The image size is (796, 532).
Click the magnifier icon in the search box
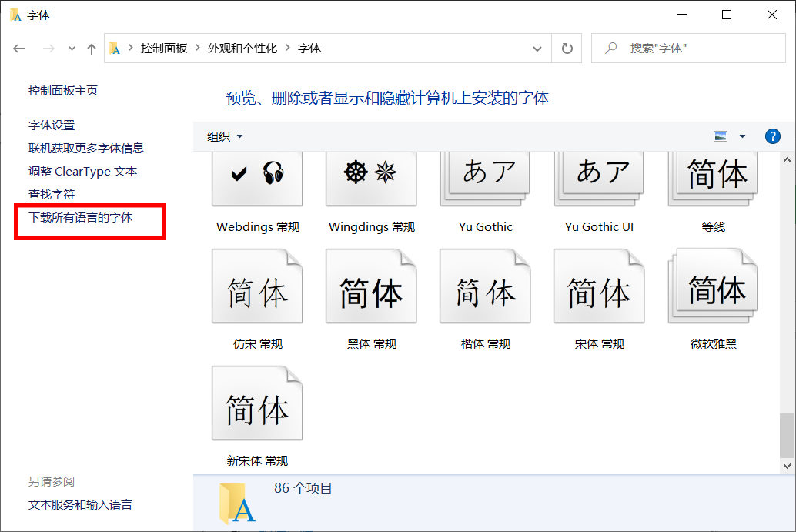(612, 48)
